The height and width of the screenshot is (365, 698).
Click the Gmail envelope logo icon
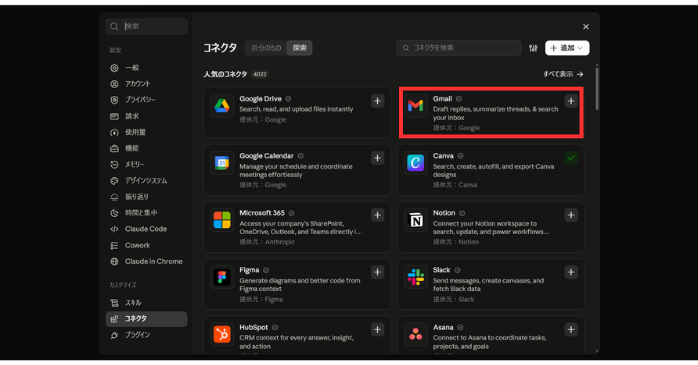coord(415,106)
